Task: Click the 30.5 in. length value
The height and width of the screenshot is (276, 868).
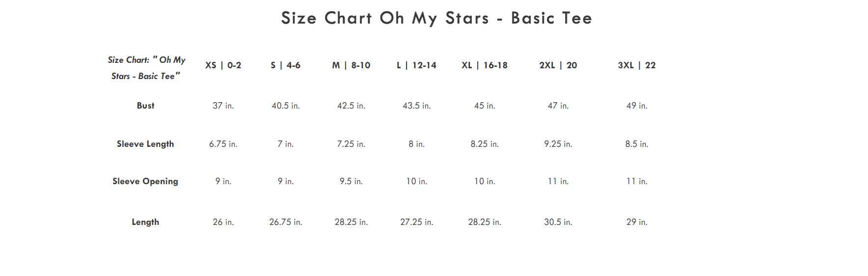Action: tap(558, 222)
